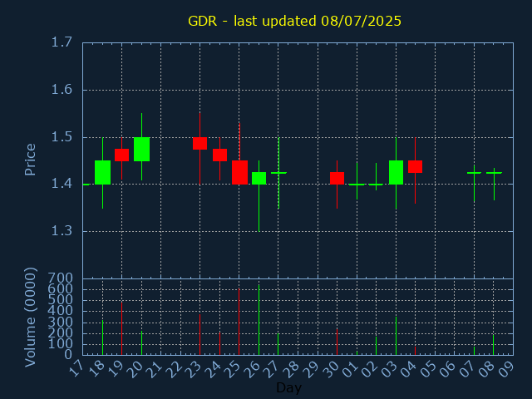
Task: Click the green volume bar for day 27
Action: (278, 344)
